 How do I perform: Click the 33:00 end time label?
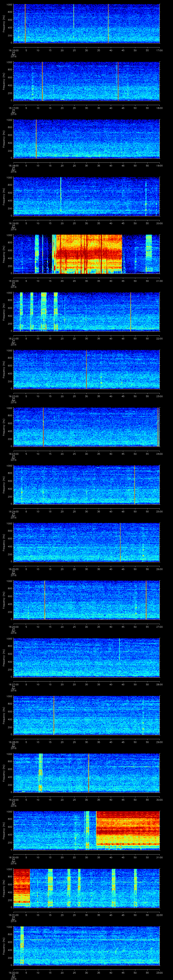click(x=159, y=972)
